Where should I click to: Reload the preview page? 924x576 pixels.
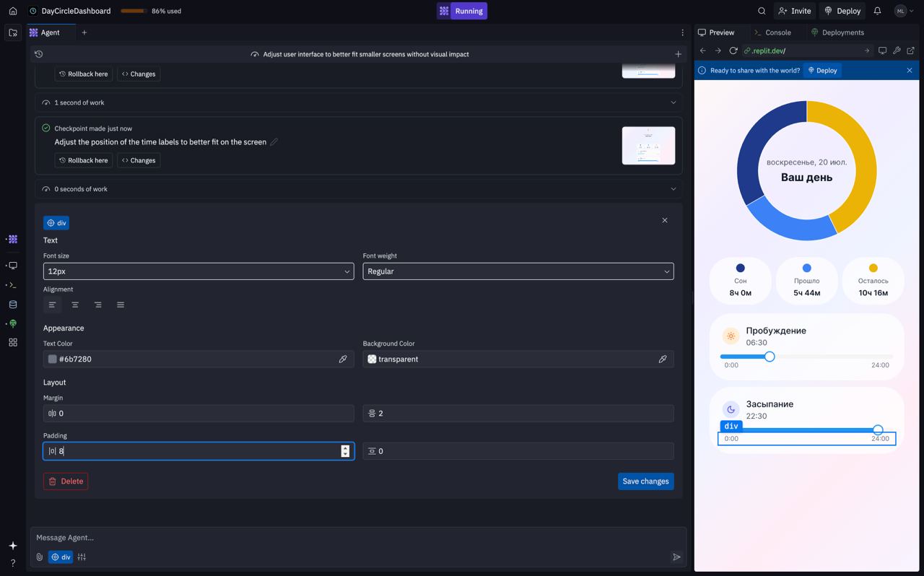tap(733, 51)
